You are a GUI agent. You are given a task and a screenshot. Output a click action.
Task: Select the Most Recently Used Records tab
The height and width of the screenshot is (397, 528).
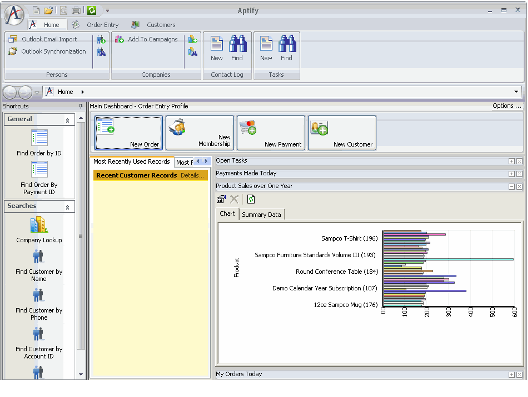(132, 162)
